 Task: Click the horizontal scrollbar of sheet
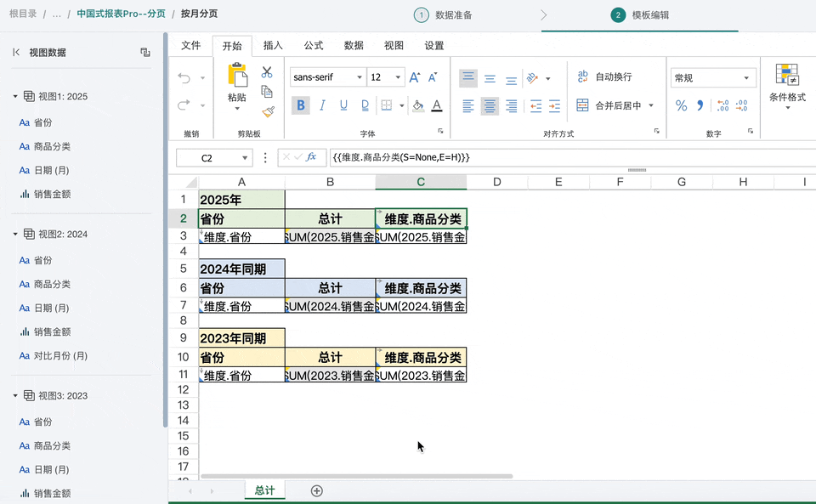coord(356,476)
